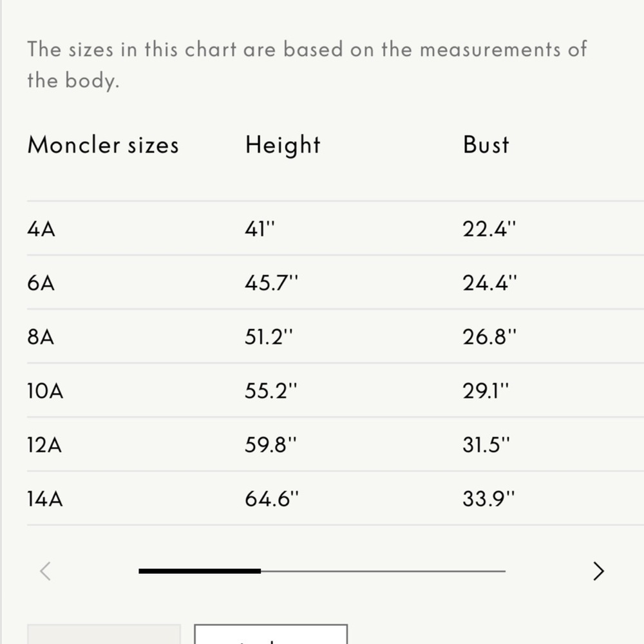The width and height of the screenshot is (644, 644).
Task: Select the 12A size row
Action: [335, 444]
